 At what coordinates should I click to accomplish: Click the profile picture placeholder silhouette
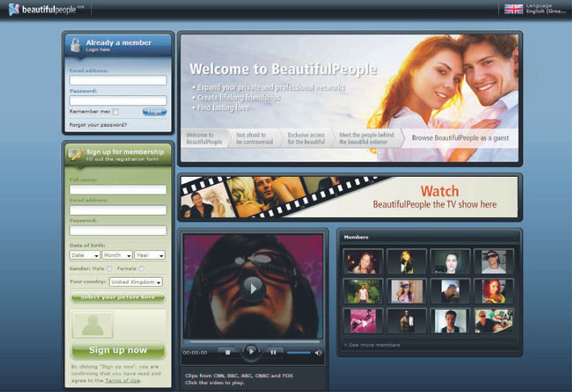point(92,325)
